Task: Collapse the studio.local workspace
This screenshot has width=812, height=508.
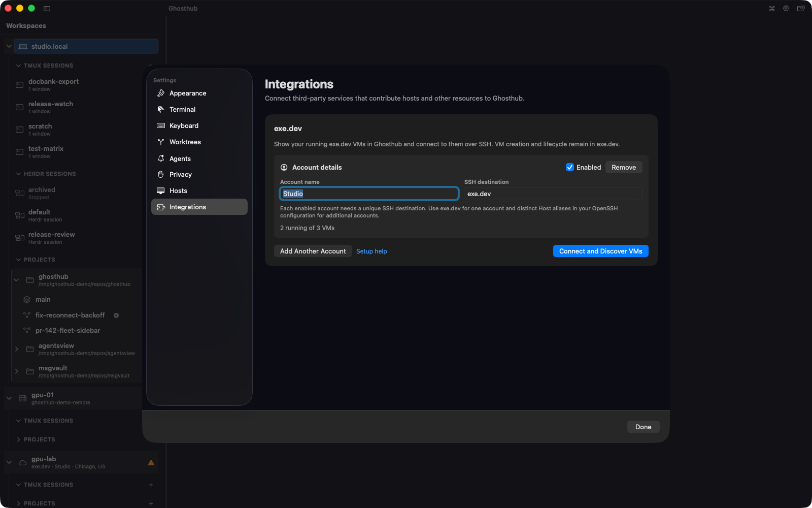Action: point(9,46)
